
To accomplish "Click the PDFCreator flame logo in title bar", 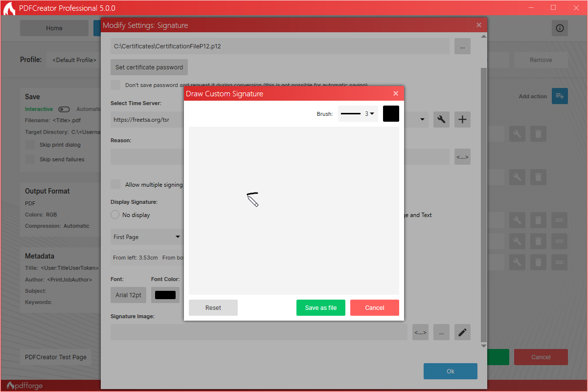I will coord(9,8).
